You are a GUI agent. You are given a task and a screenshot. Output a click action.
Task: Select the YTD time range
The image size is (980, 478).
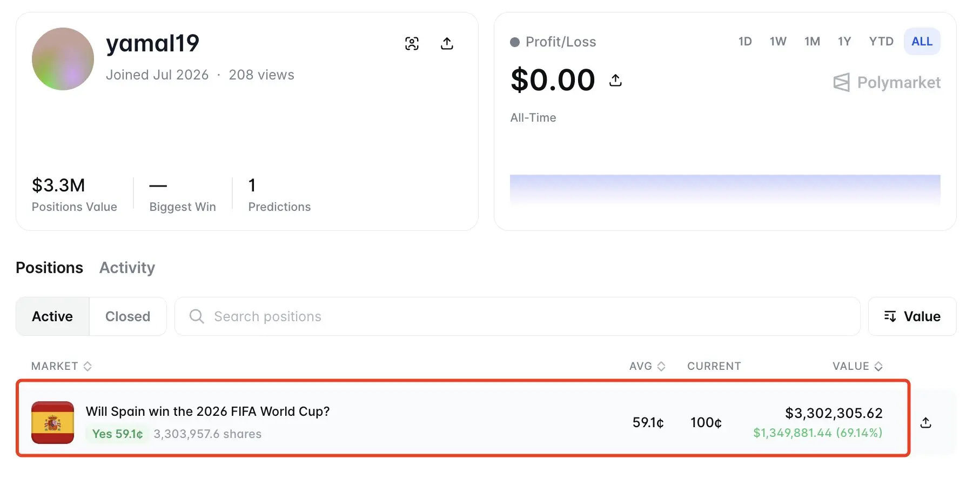point(881,42)
